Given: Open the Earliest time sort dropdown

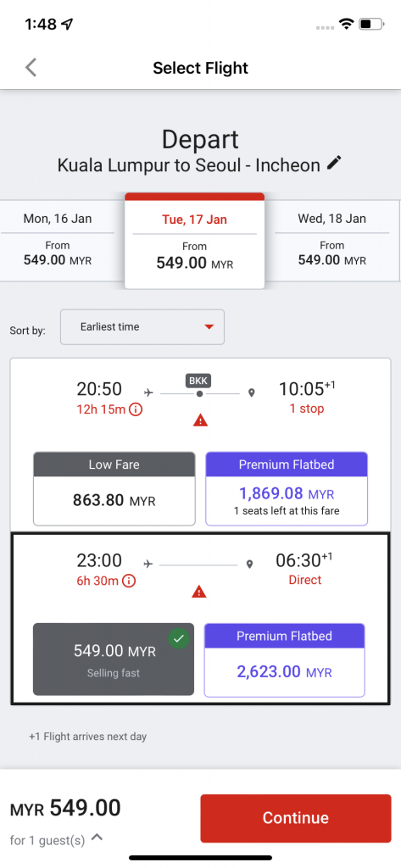Looking at the screenshot, I should click(x=142, y=326).
